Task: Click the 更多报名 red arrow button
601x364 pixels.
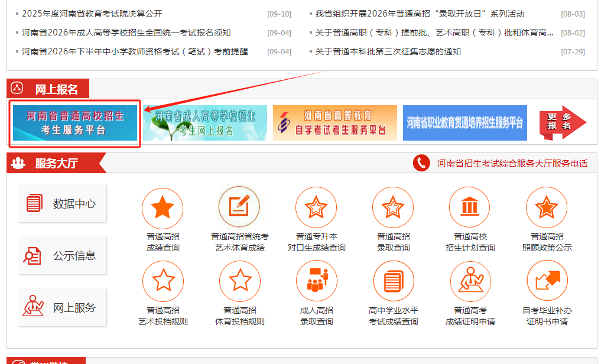Action: point(563,122)
